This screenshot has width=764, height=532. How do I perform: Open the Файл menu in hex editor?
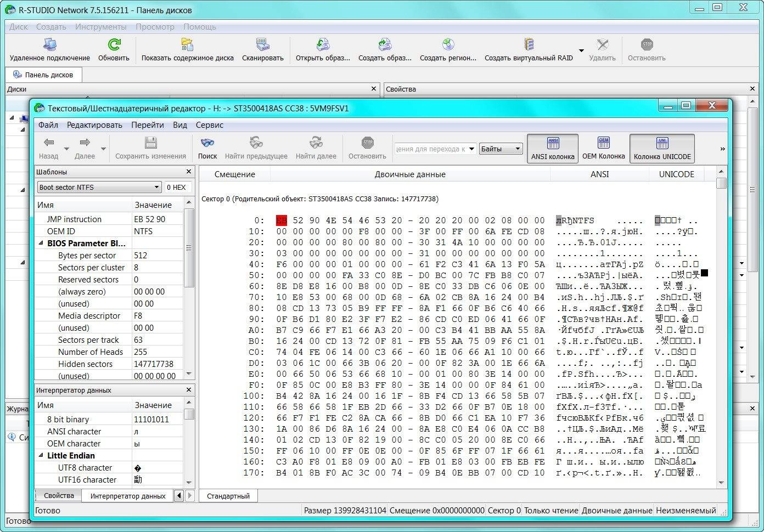click(48, 125)
